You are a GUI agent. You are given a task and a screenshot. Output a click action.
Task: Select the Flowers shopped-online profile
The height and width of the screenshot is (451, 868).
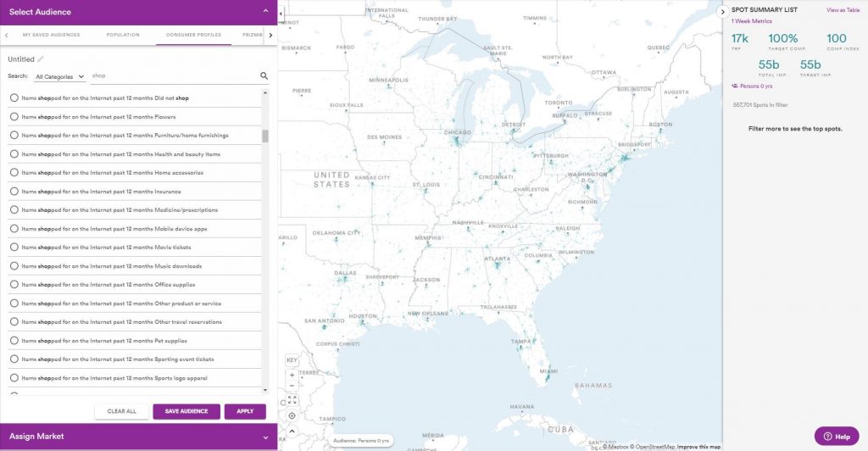[x=14, y=117]
